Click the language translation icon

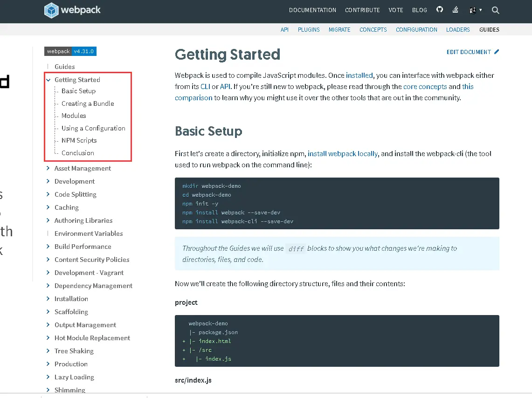[473, 10]
